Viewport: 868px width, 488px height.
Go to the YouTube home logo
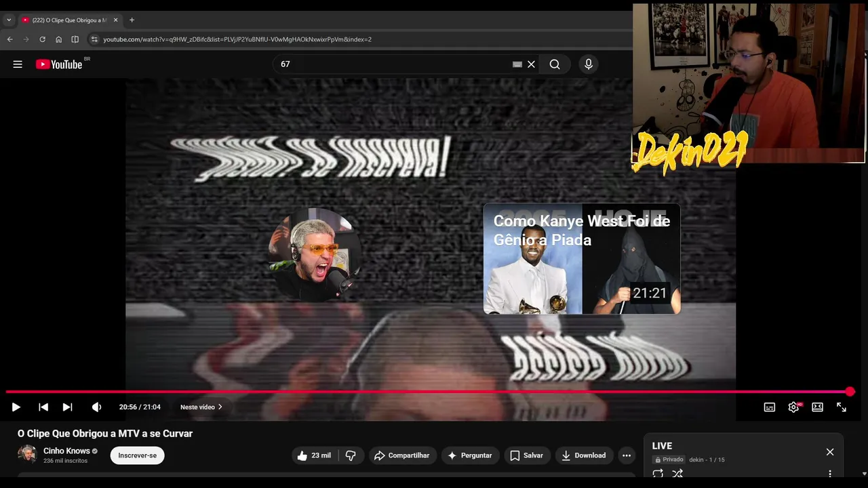[x=59, y=64]
